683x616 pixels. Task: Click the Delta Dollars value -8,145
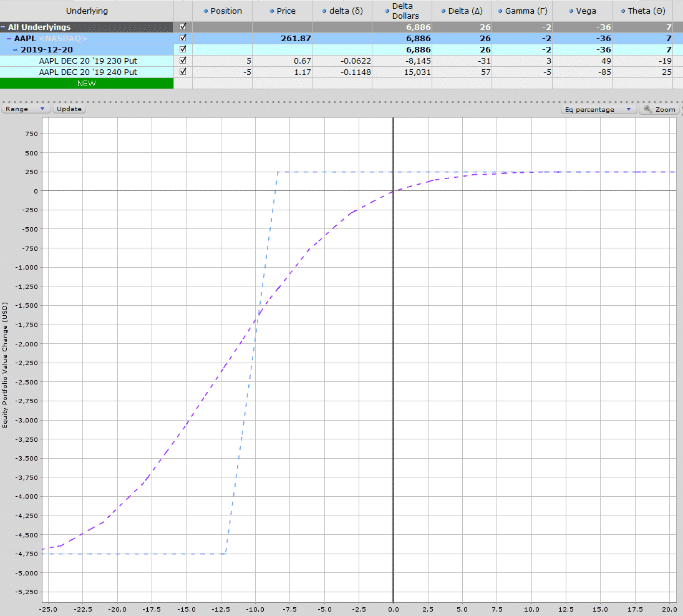(418, 61)
